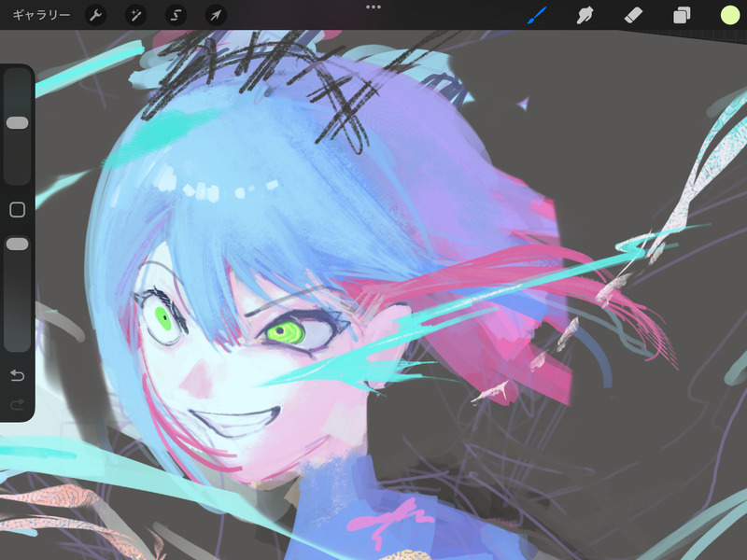Image resolution: width=747 pixels, height=560 pixels.
Task: Open the Layers panel
Action: click(x=682, y=15)
